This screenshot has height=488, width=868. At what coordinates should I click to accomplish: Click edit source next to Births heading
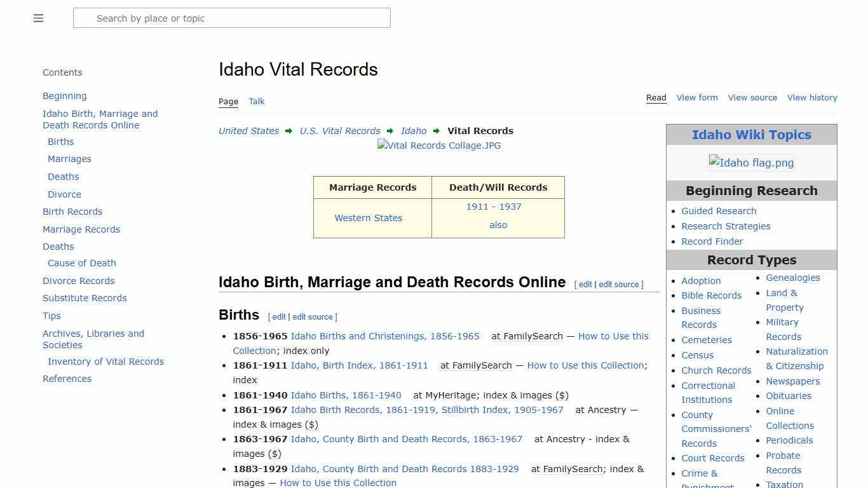tap(313, 316)
